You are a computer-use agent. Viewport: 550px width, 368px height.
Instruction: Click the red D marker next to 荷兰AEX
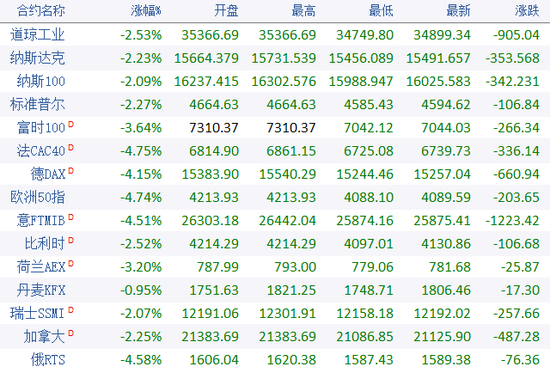(71, 263)
